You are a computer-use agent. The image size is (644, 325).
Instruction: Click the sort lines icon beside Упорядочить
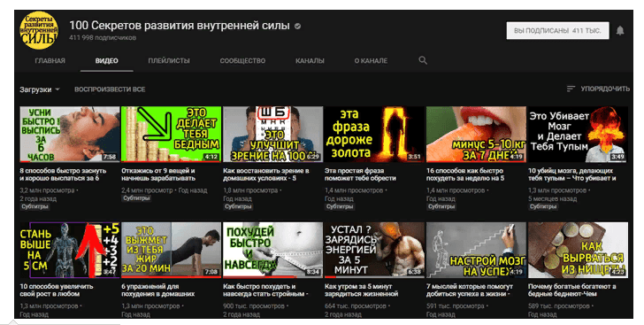pyautogui.click(x=571, y=89)
